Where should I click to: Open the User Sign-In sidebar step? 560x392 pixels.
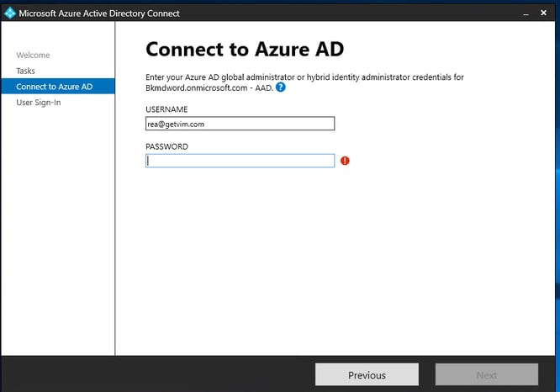point(39,103)
